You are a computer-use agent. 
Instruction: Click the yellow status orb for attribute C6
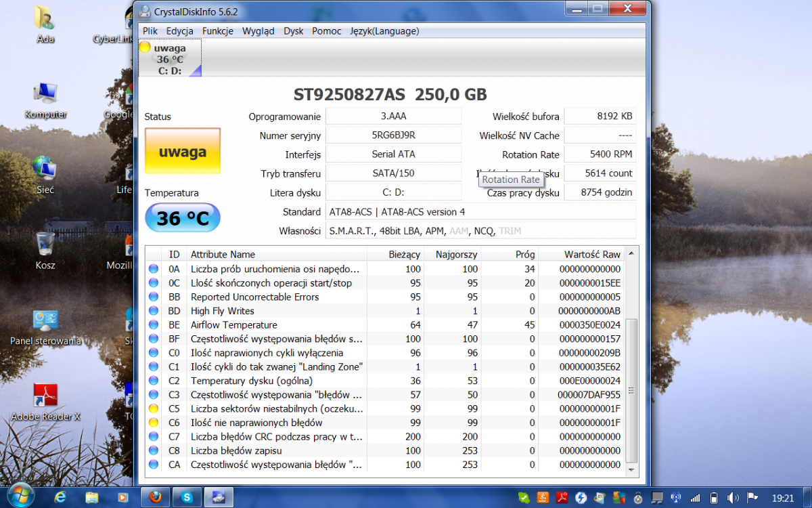pyautogui.click(x=154, y=423)
